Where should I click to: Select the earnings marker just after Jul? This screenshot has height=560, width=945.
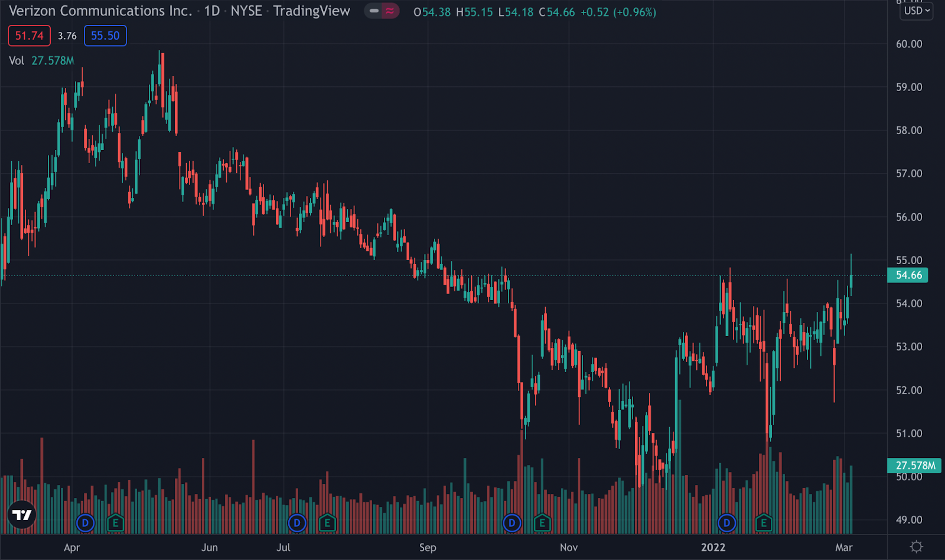pyautogui.click(x=327, y=523)
